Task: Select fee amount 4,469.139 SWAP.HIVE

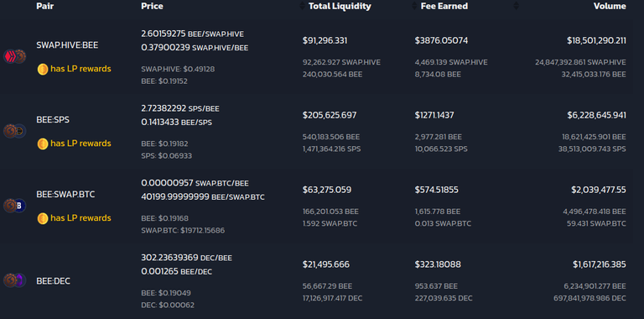Action: 451,62
